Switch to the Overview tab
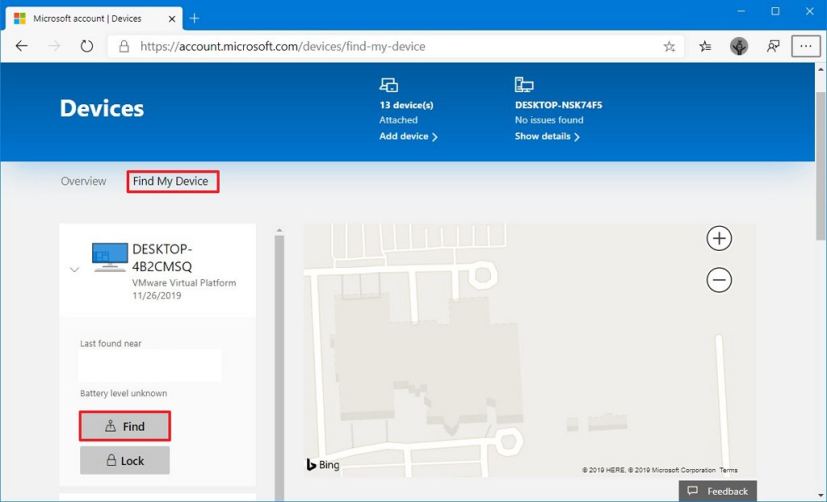This screenshot has width=827, height=502. coord(83,181)
